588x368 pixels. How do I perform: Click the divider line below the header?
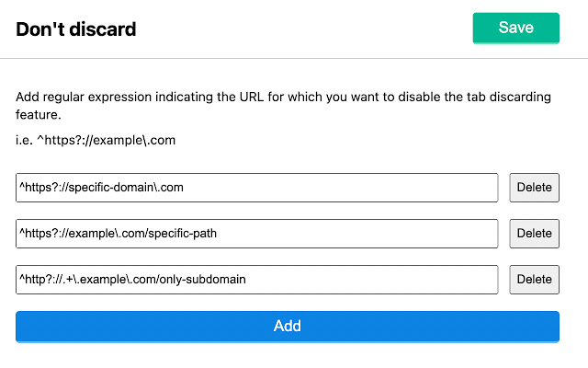(x=294, y=59)
